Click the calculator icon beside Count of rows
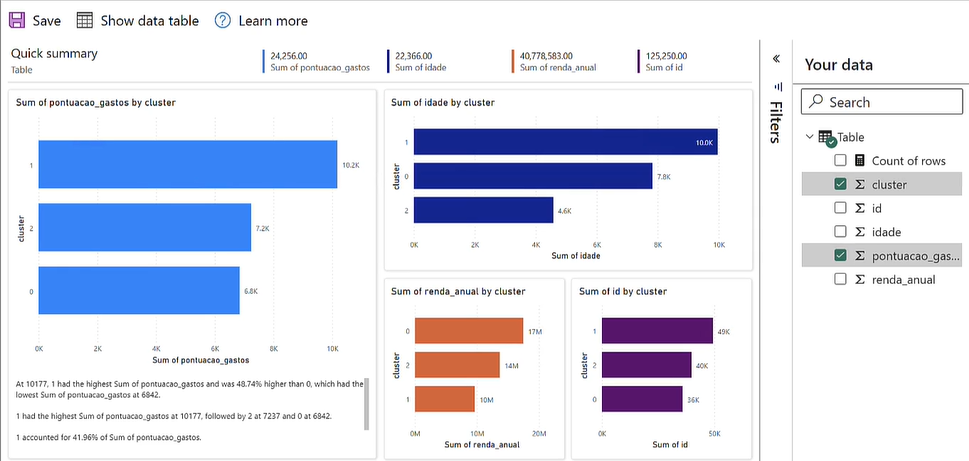Image resolution: width=969 pixels, height=461 pixels. [x=860, y=161]
